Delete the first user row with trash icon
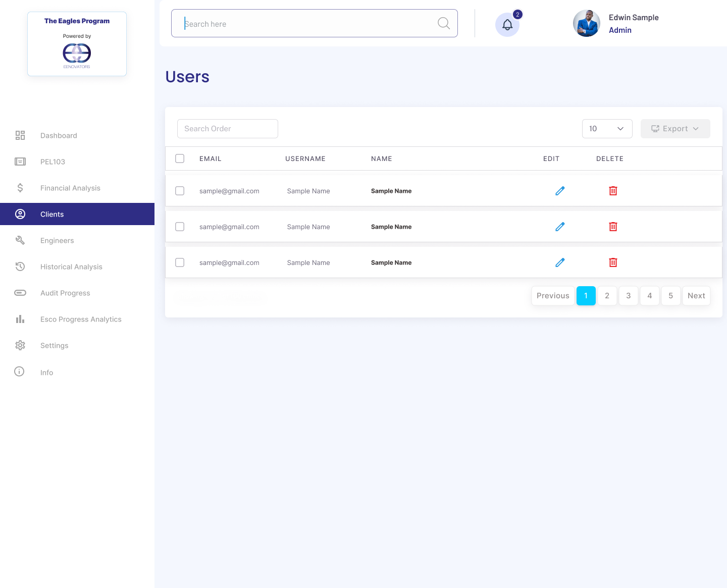727x588 pixels. [613, 191]
